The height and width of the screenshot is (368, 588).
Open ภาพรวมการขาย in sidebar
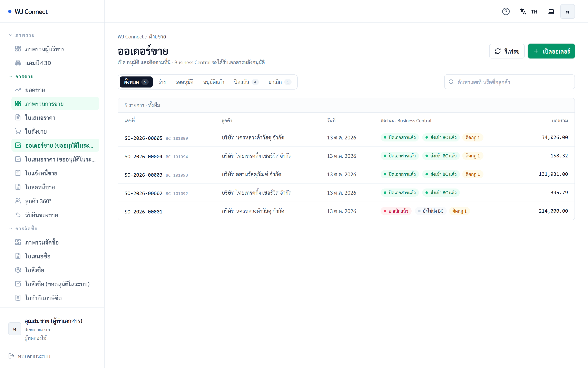(x=55, y=104)
